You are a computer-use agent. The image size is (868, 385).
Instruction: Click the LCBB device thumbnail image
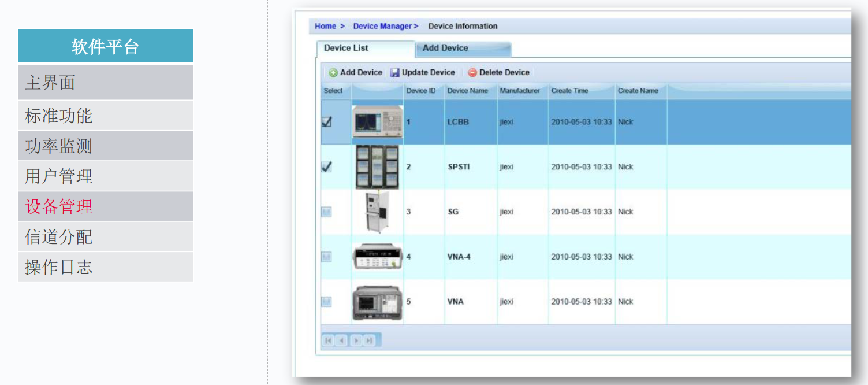click(x=378, y=122)
